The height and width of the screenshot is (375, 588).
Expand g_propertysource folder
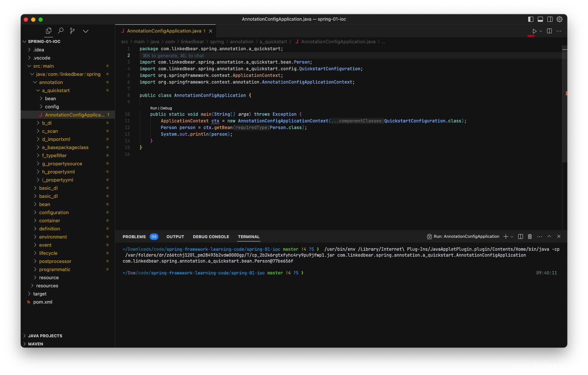pyautogui.click(x=68, y=163)
